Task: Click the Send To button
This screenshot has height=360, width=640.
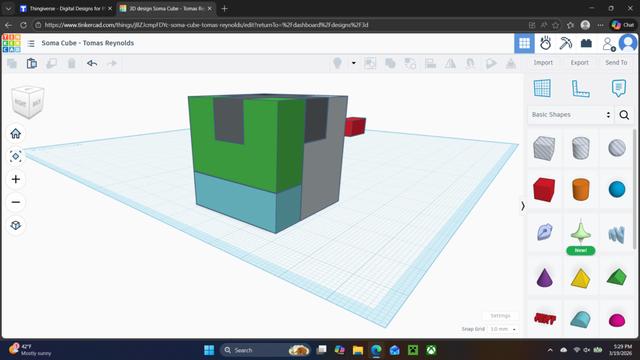Action: pos(616,62)
